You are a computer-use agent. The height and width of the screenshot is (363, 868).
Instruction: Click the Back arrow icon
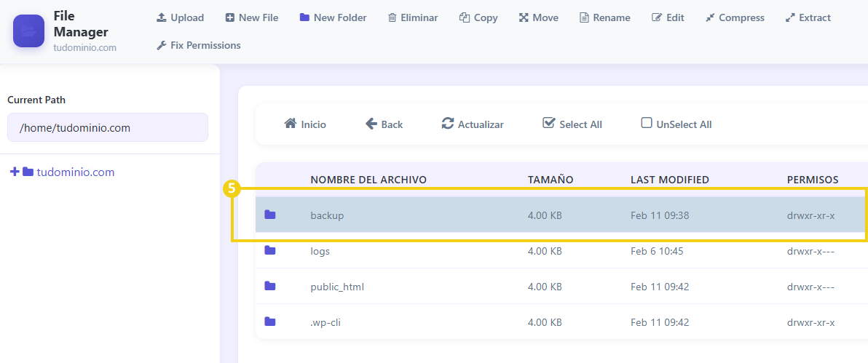click(x=371, y=124)
